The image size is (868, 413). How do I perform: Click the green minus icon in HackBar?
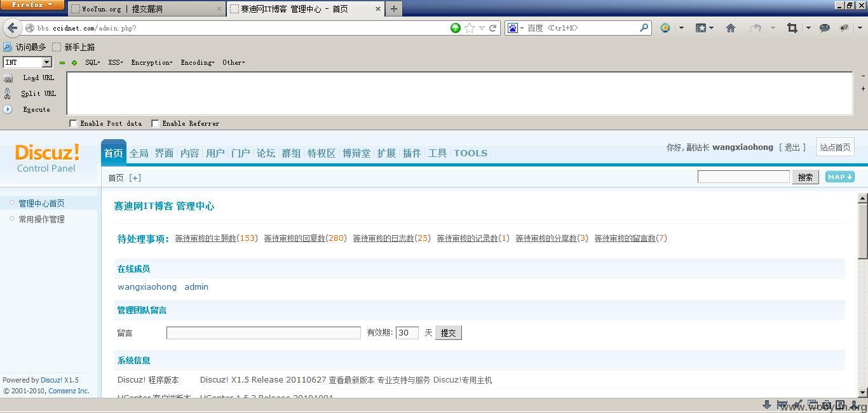pyautogui.click(x=62, y=63)
